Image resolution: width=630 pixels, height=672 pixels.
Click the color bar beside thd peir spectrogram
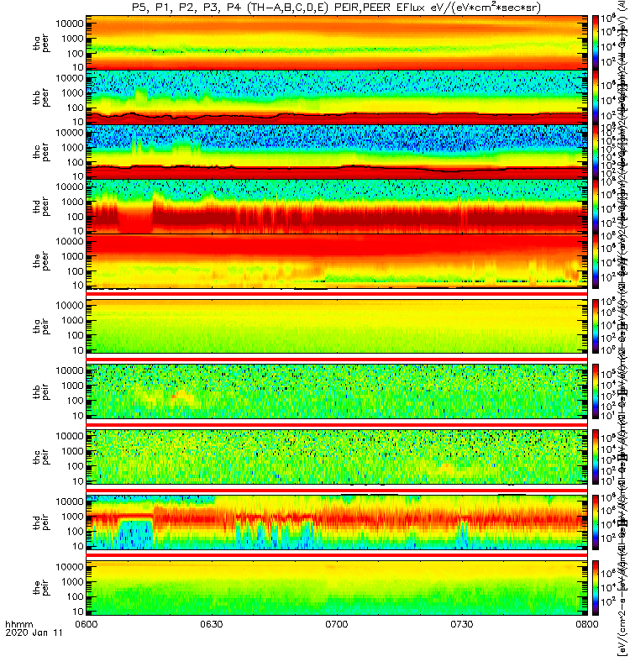(596, 522)
